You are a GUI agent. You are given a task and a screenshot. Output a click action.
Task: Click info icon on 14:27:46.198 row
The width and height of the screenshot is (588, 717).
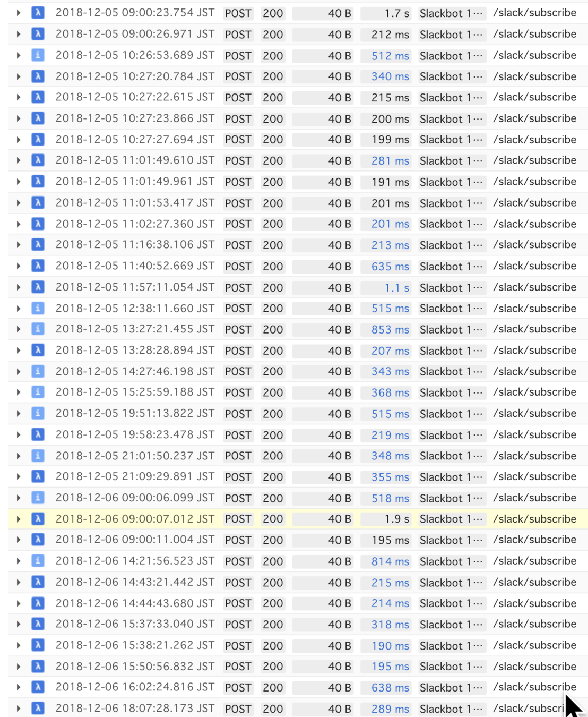click(x=38, y=371)
